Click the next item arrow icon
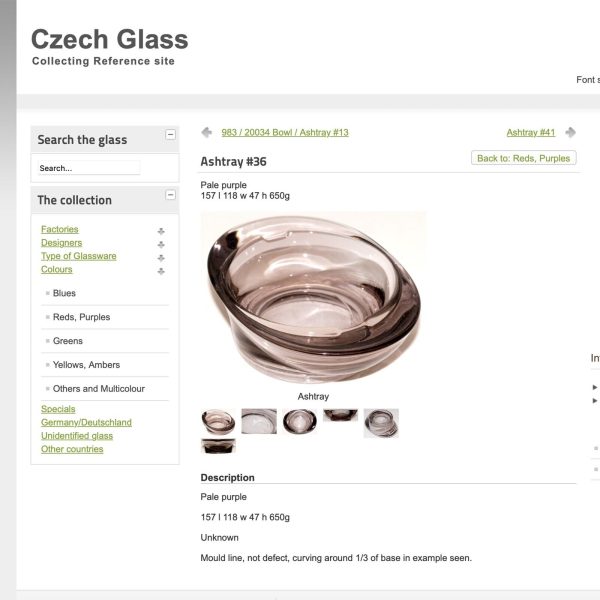This screenshot has width=600, height=600. click(570, 132)
